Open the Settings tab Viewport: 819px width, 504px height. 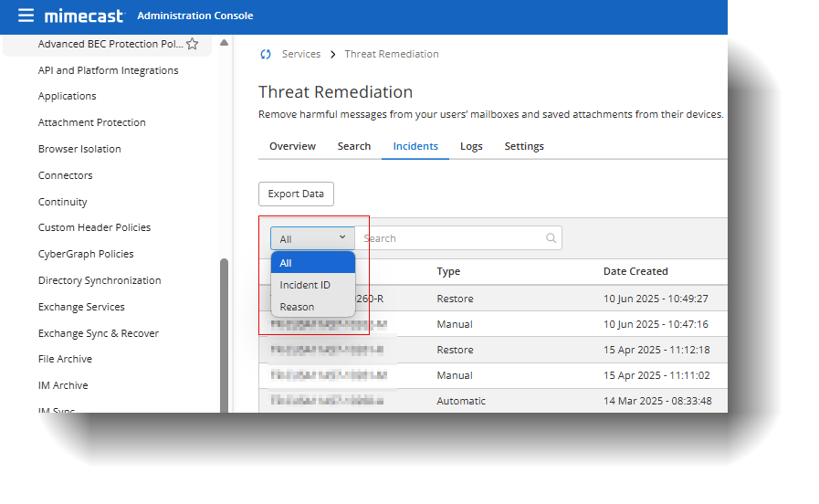524,146
